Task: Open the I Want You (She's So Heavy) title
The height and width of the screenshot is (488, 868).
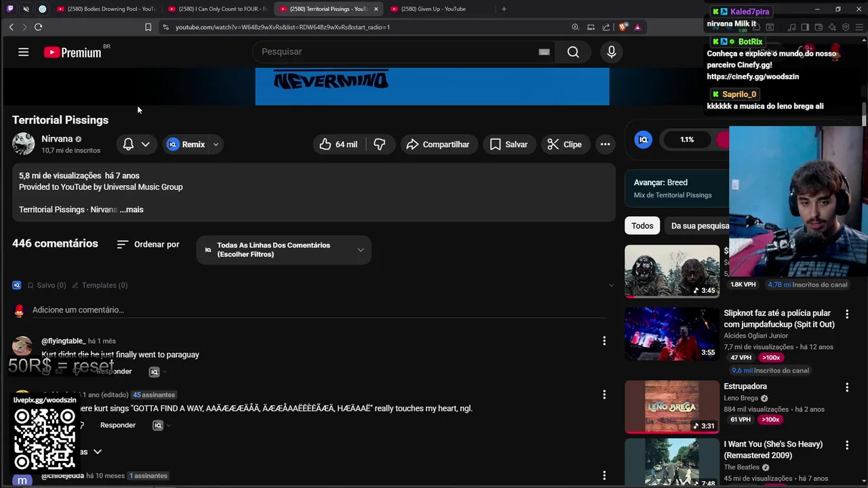Action: pos(773,450)
